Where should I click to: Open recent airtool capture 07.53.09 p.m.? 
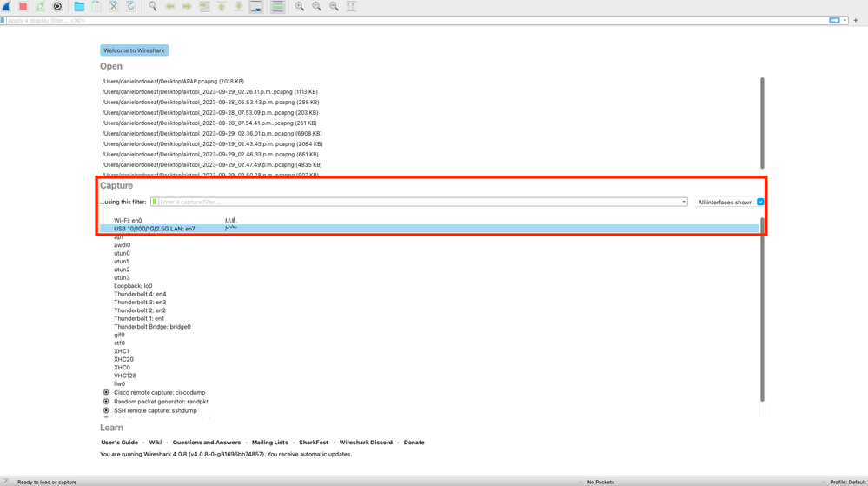209,112
